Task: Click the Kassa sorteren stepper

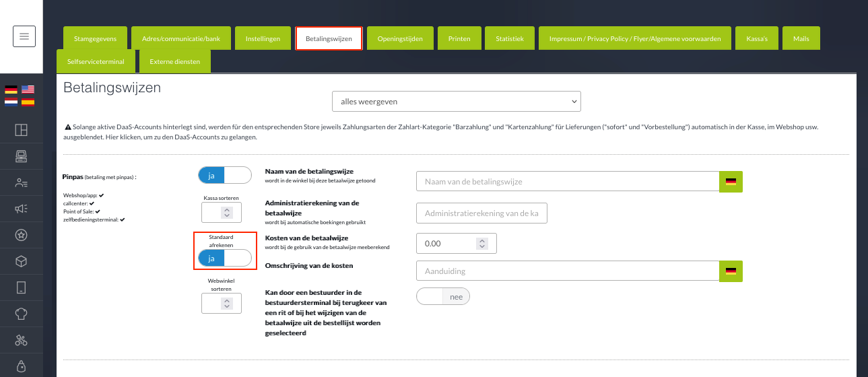Action: point(227,213)
